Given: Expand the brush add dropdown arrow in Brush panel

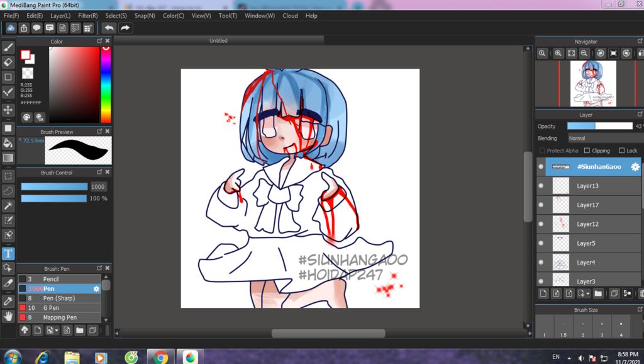Looking at the screenshot, I should (x=57, y=330).
